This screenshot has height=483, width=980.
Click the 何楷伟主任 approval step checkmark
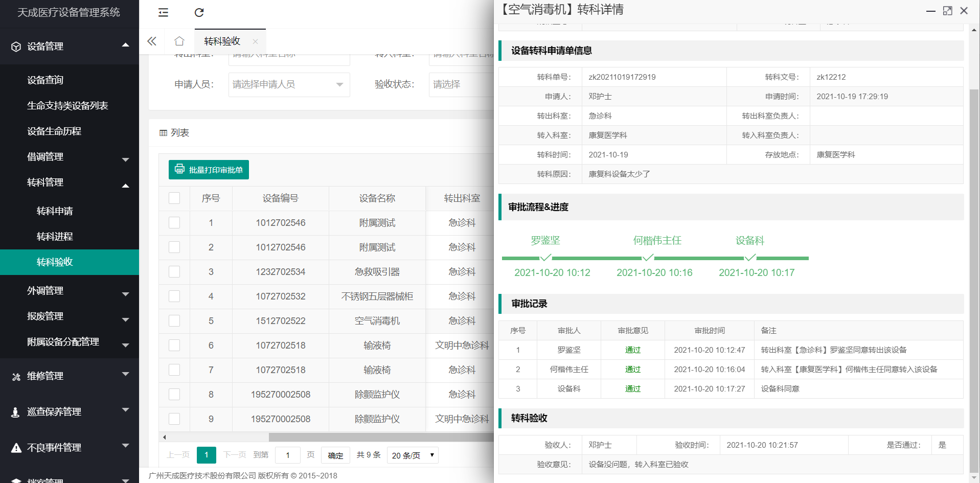[x=648, y=258]
